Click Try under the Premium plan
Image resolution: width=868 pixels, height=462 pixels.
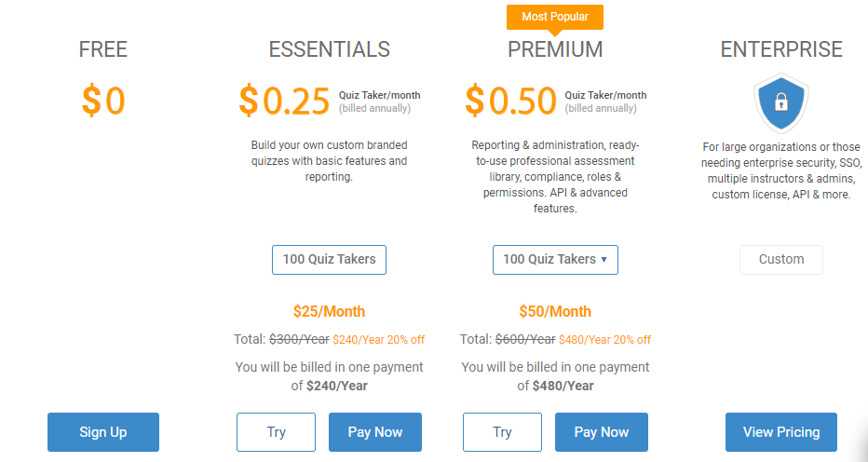click(502, 432)
